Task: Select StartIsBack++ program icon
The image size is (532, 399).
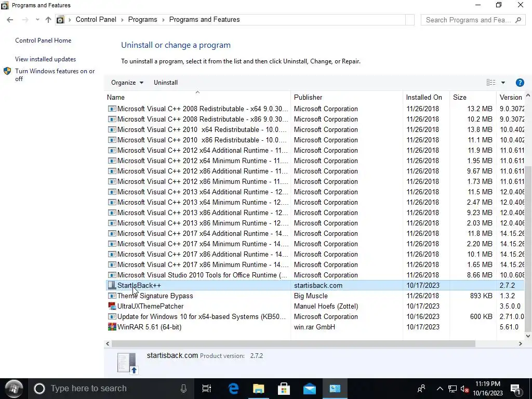Action: coord(112,285)
